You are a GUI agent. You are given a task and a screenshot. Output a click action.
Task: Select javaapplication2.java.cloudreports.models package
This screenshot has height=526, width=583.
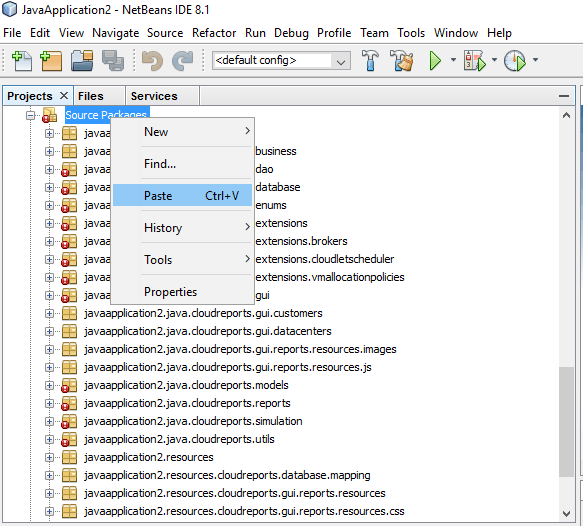(186, 385)
